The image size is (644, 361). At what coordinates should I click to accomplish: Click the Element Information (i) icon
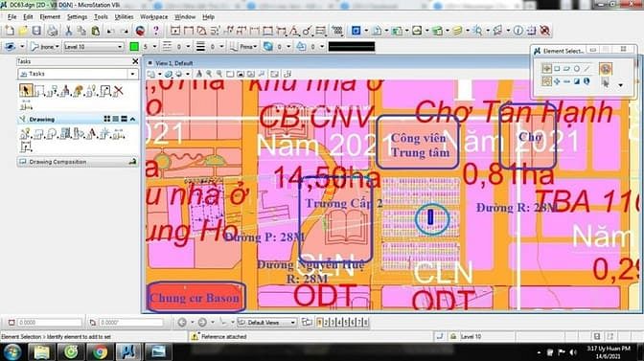coord(518,31)
